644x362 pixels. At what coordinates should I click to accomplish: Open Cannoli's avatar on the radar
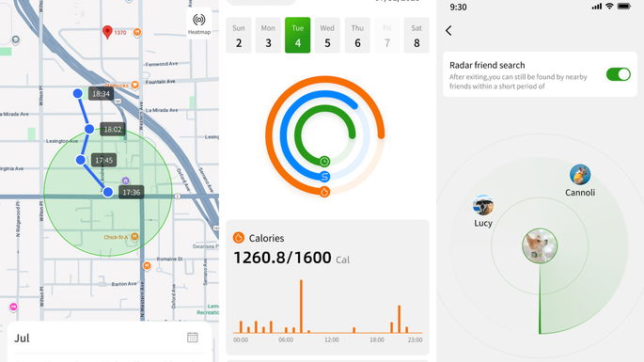pyautogui.click(x=580, y=174)
